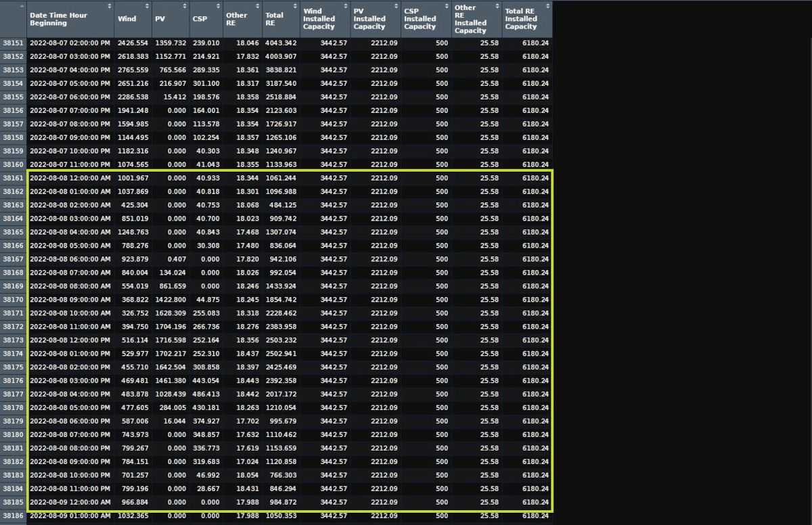Click CSP Installed Capacity sort icon
Image resolution: width=812 pixels, height=525 pixels.
click(447, 6)
